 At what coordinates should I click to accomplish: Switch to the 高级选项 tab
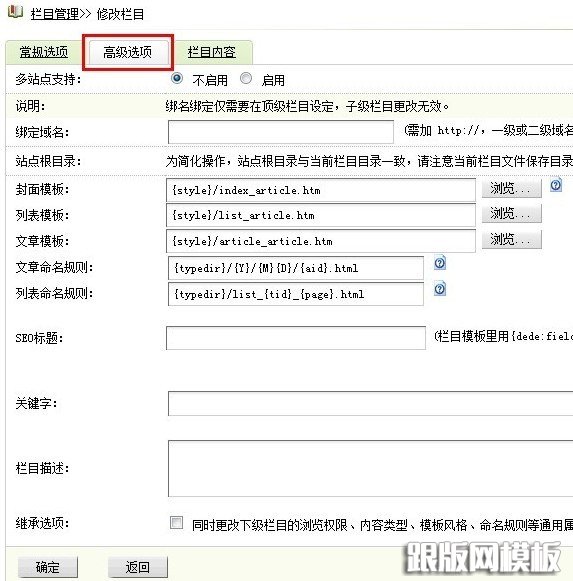[127, 52]
